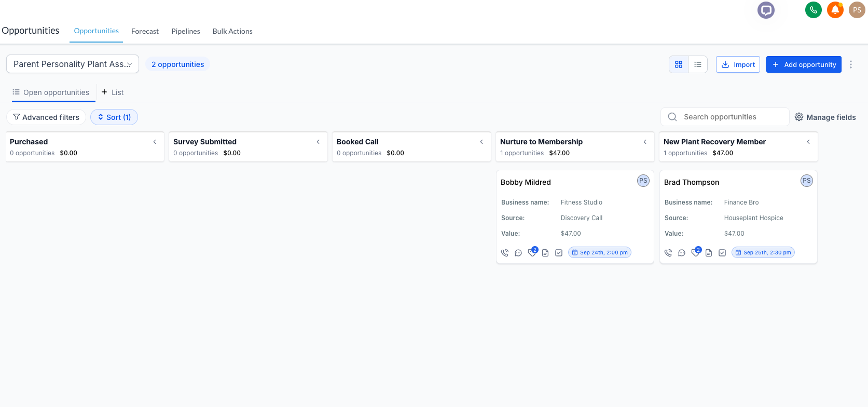Open the orange notifications bell
This screenshot has width=868, height=407.
[835, 10]
